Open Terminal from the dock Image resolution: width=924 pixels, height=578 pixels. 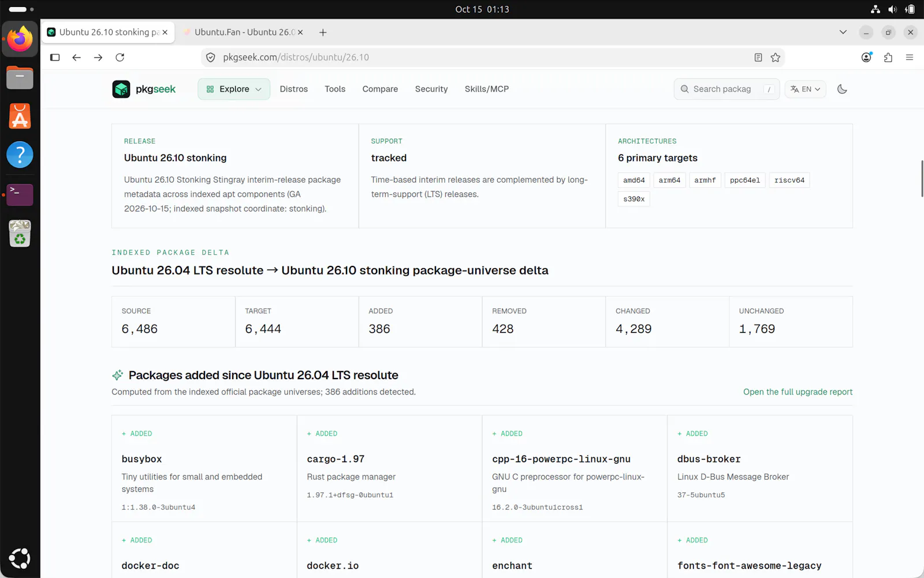pyautogui.click(x=20, y=195)
